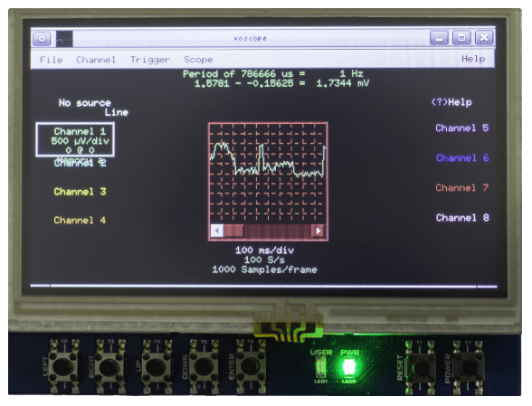This screenshot has height=406, width=532.
Task: Open the Scope menu
Action: tap(198, 60)
